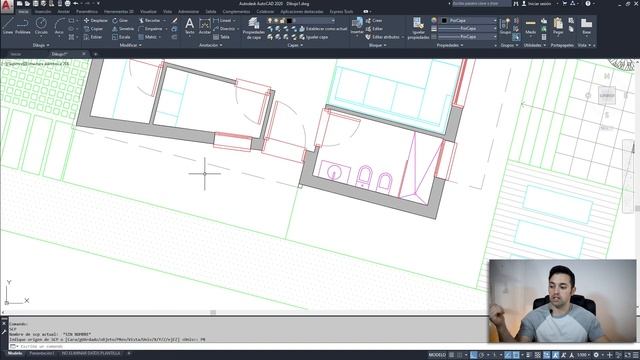Viewport: 640px width, 360px height.
Task: Choose the Desplazar (move) tool
Action: pos(96,20)
